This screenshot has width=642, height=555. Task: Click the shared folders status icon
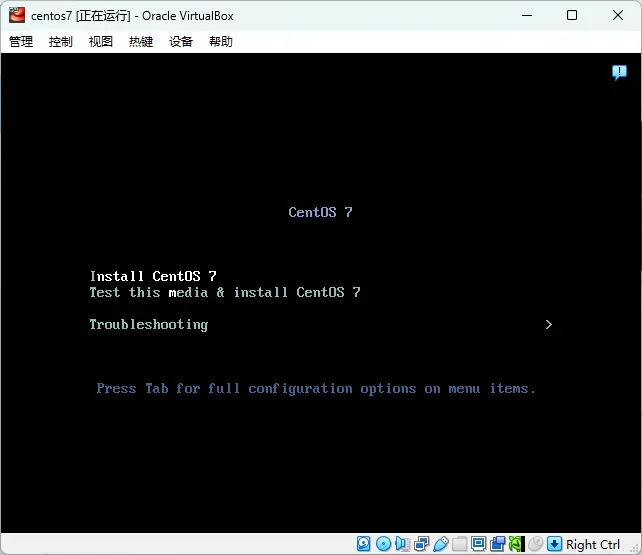click(459, 544)
